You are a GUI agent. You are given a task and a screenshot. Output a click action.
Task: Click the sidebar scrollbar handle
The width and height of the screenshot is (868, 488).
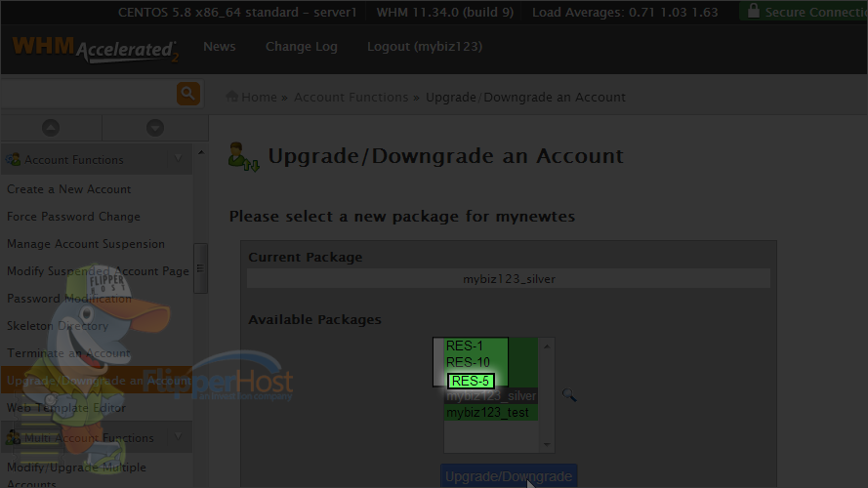200,268
